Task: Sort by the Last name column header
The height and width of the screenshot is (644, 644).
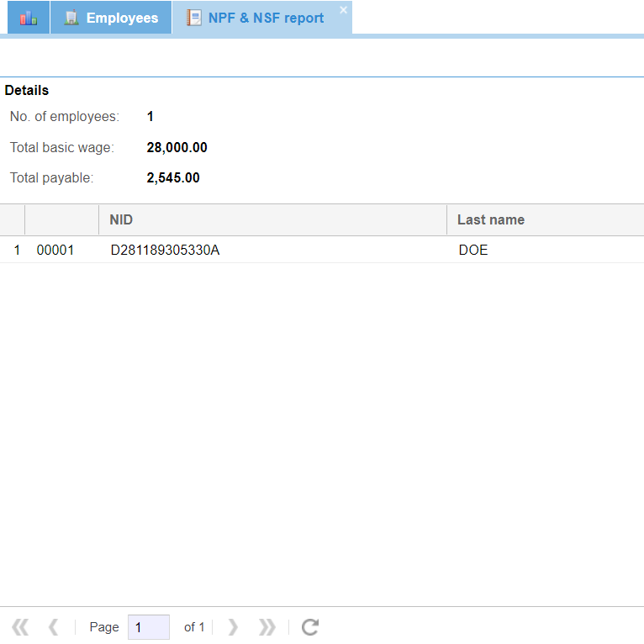Action: [x=544, y=220]
